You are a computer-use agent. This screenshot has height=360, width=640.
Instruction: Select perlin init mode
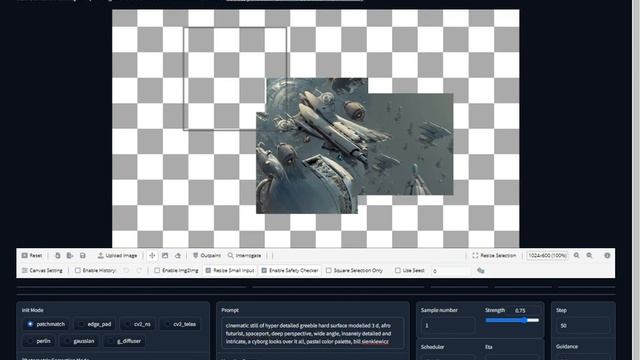39,341
